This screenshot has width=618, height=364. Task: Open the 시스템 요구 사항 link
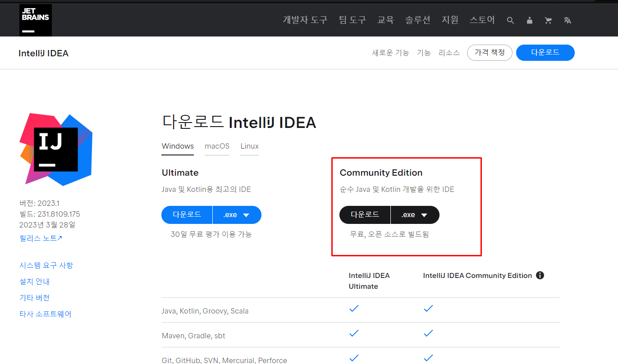(x=46, y=265)
